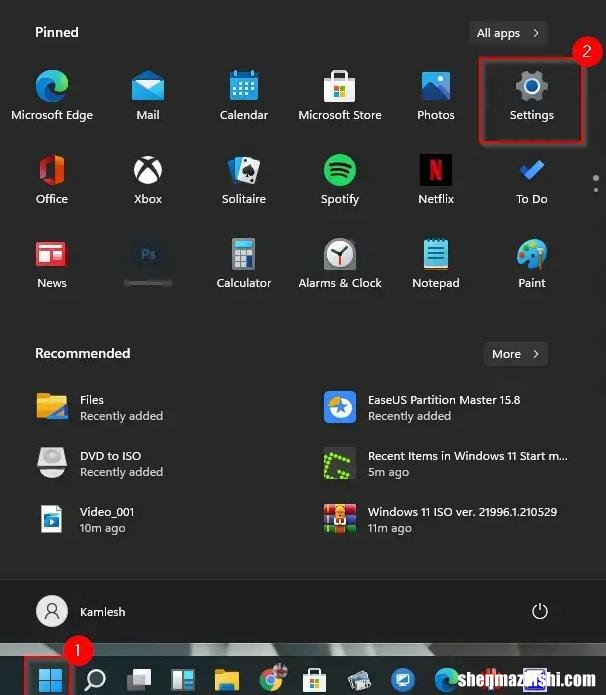Viewport: 606px width, 695px height.
Task: Open the Calendar app
Action: 244,95
